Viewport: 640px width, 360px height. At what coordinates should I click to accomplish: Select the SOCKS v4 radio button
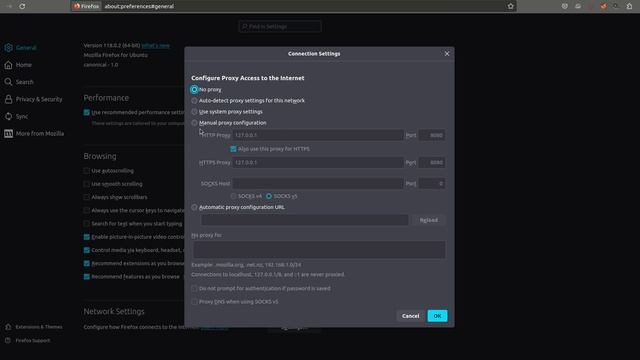(233, 196)
